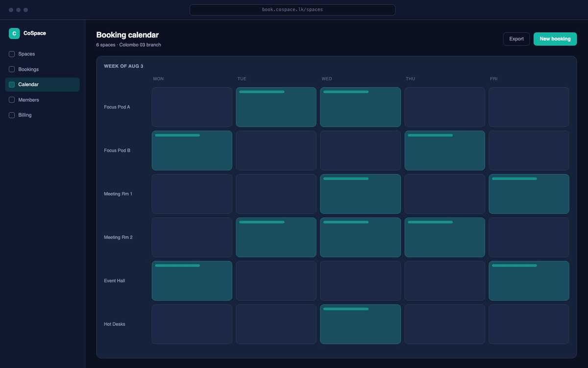The height and width of the screenshot is (368, 588).
Task: Click the Event Hall row label
Action: 115,281
